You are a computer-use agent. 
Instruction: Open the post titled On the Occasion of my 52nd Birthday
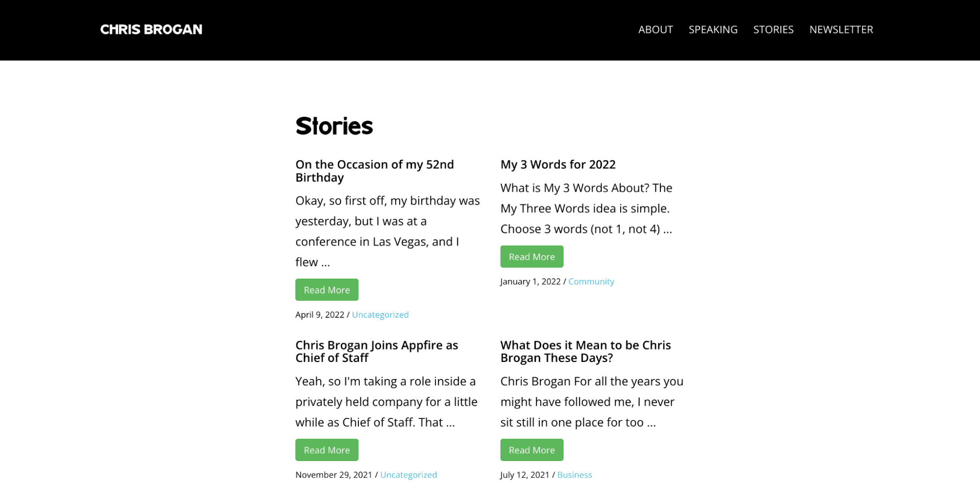coord(374,171)
